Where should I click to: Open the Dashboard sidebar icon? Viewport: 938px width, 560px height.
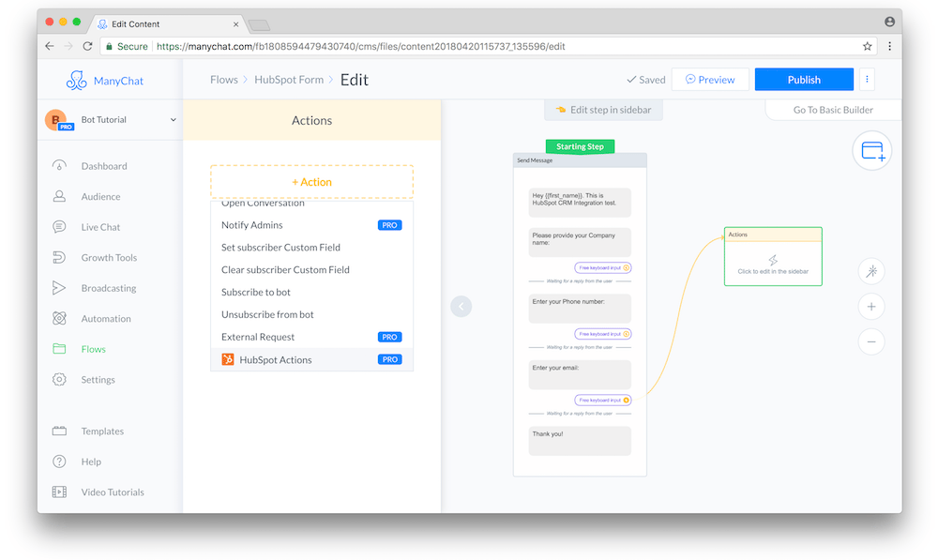tap(59, 166)
